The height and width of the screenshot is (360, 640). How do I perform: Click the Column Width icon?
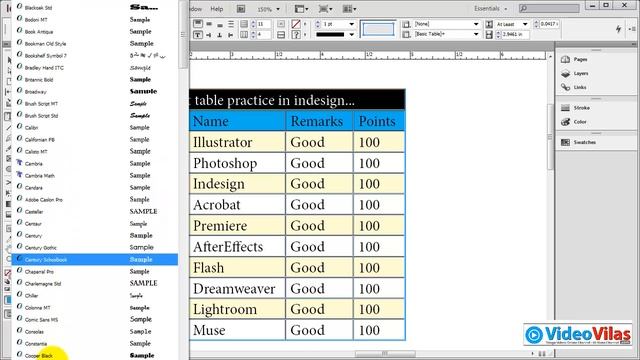click(x=489, y=35)
